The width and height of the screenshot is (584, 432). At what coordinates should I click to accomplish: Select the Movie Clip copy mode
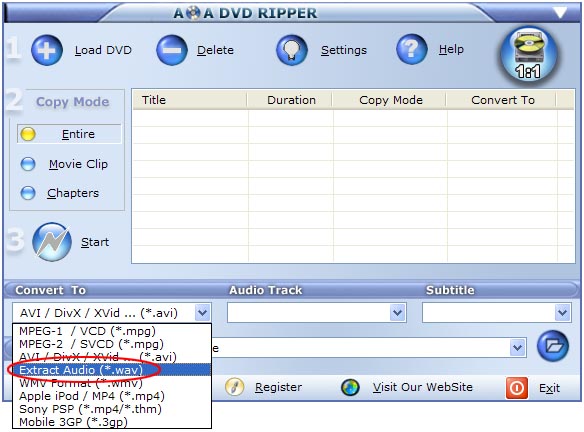64,164
